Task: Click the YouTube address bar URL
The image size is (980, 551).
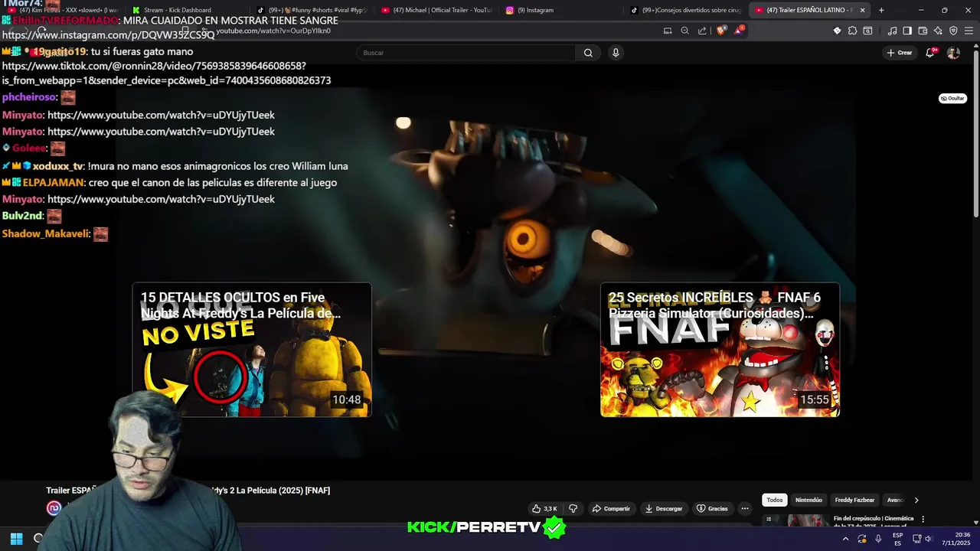Action: pos(273,31)
